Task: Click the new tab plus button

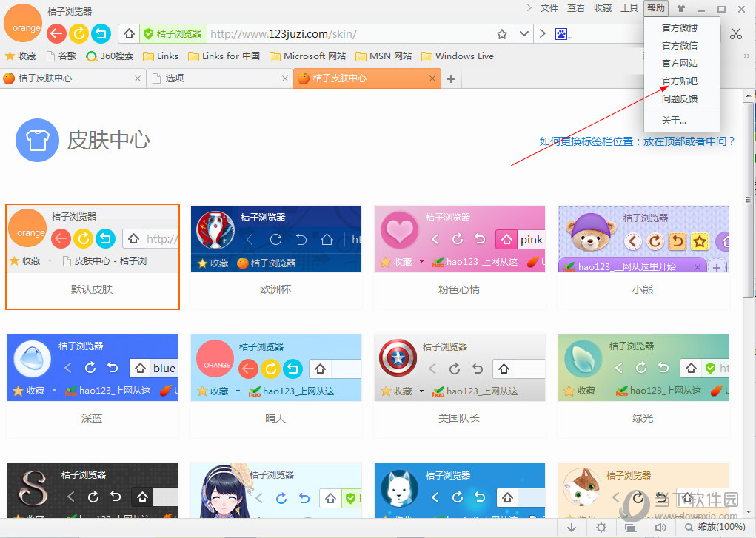Action: coord(452,77)
